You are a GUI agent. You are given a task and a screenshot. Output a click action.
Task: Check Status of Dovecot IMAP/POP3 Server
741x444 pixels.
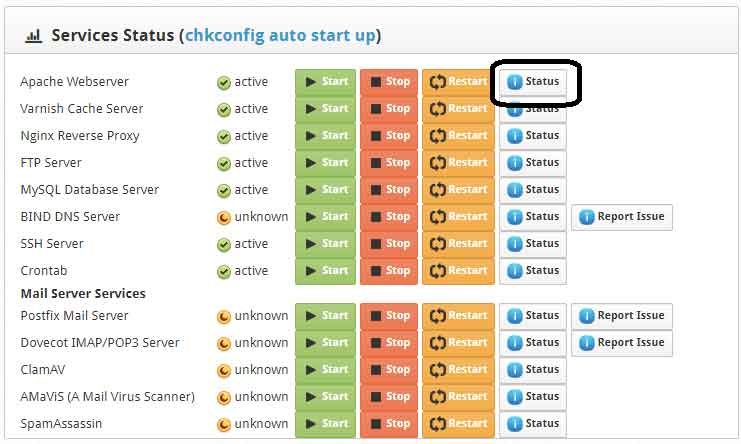point(532,343)
